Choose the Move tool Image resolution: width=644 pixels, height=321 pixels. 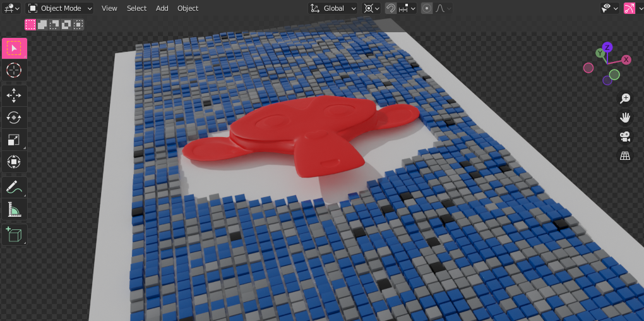[15, 96]
